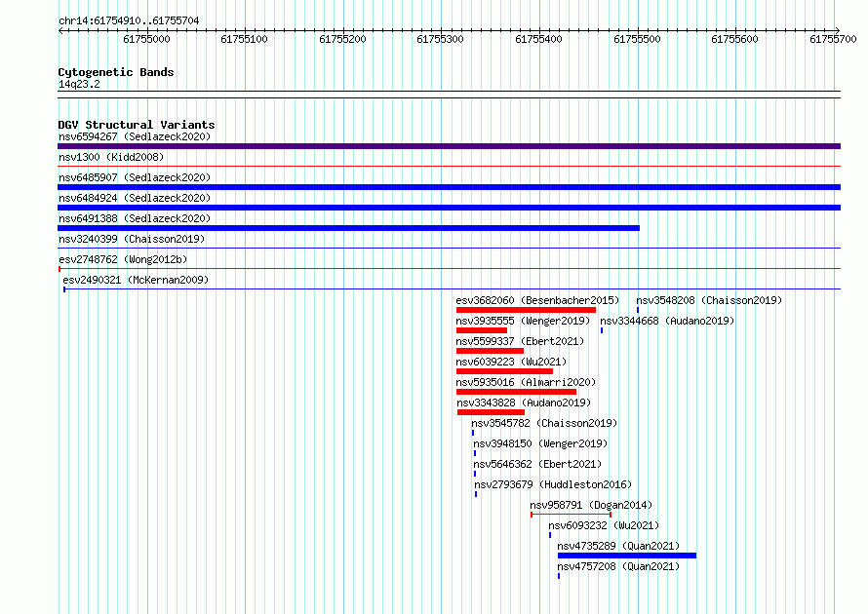
Task: Open variant nsv6039223 (Wu2021) label
Action: pos(511,362)
